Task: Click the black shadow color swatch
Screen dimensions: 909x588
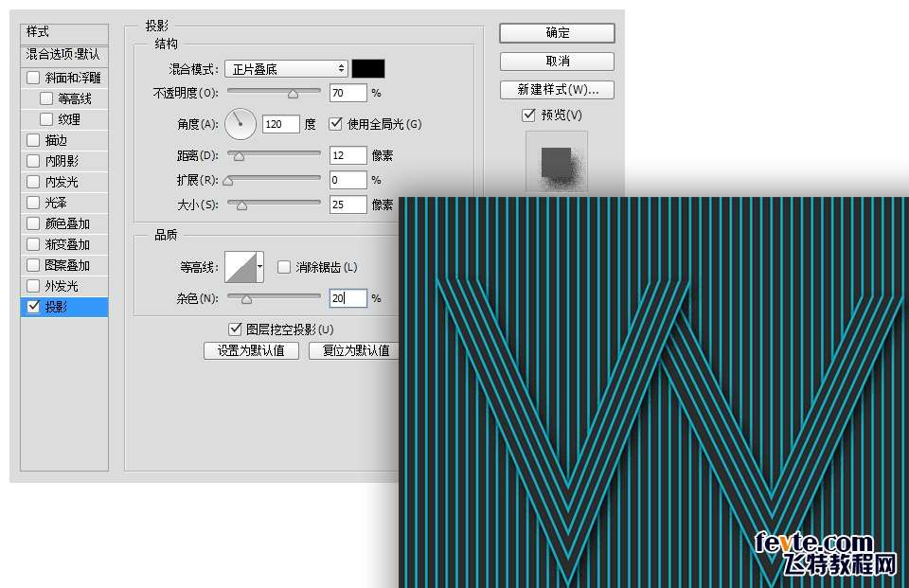Action: tap(368, 68)
